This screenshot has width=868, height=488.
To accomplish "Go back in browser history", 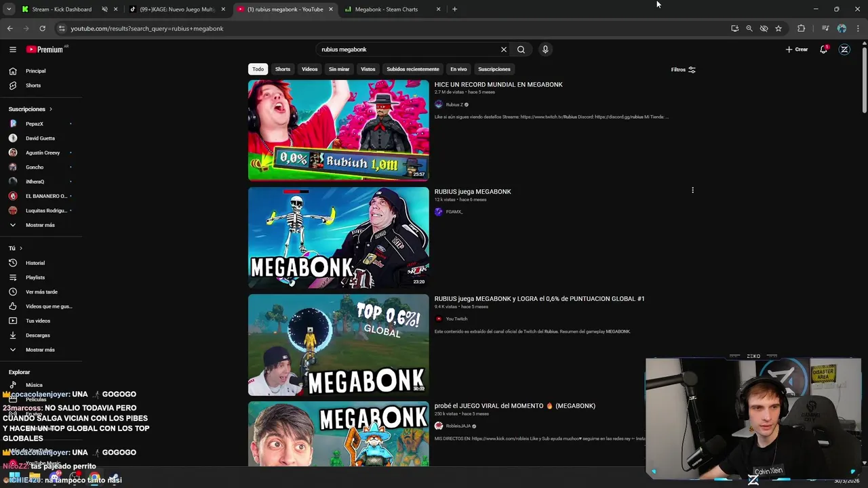I will (9, 28).
